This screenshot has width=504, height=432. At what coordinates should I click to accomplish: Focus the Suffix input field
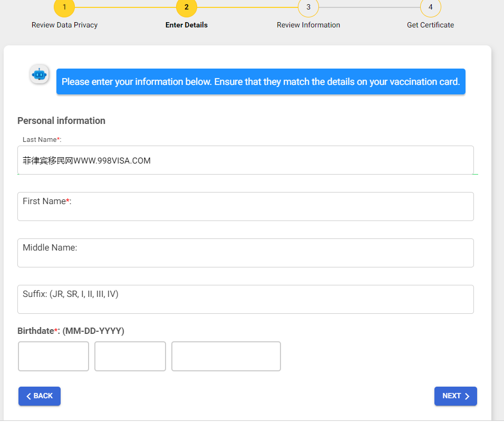(245, 300)
